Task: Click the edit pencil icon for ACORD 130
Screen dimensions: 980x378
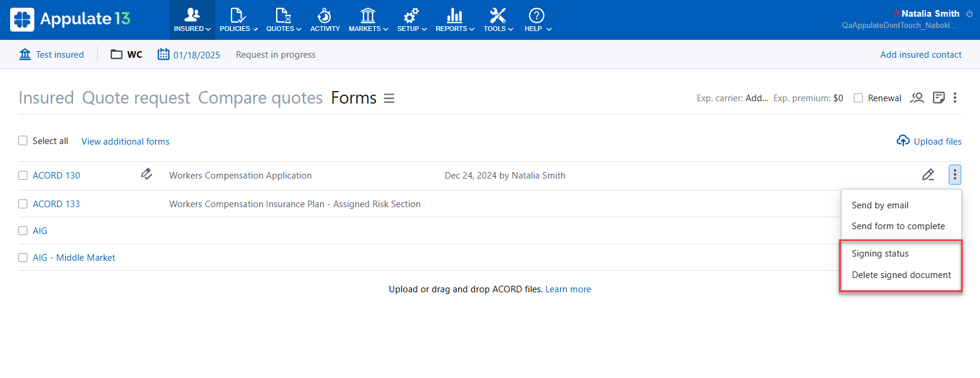Action: (x=928, y=175)
